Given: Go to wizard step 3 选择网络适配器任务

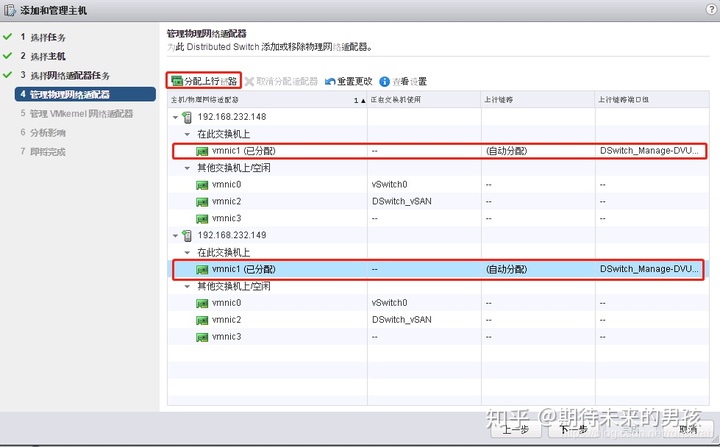Looking at the screenshot, I should pyautogui.click(x=65, y=75).
